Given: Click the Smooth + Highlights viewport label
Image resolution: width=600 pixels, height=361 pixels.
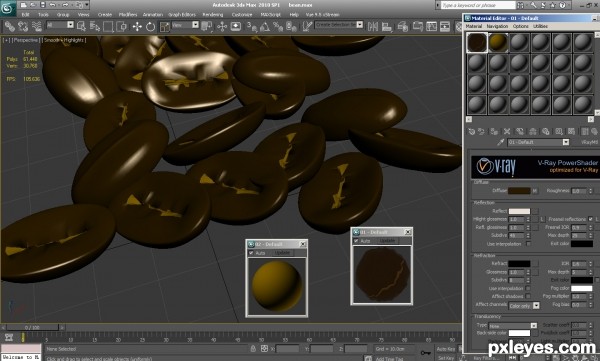Looking at the screenshot, I should click(x=65, y=40).
